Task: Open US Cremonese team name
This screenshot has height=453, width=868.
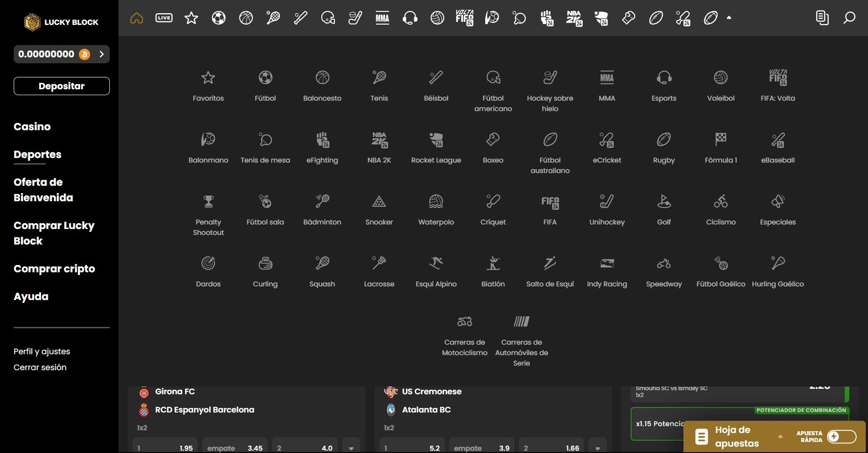Action: pos(431,392)
